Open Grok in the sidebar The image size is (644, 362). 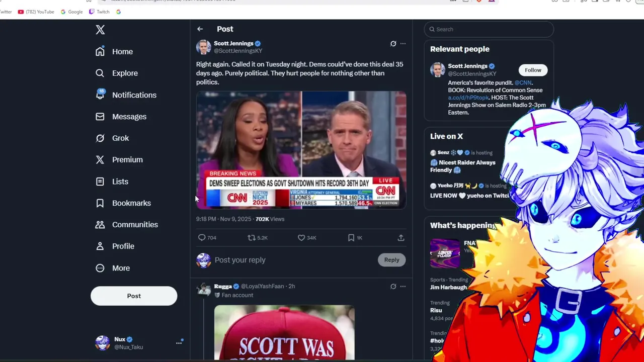point(113,138)
